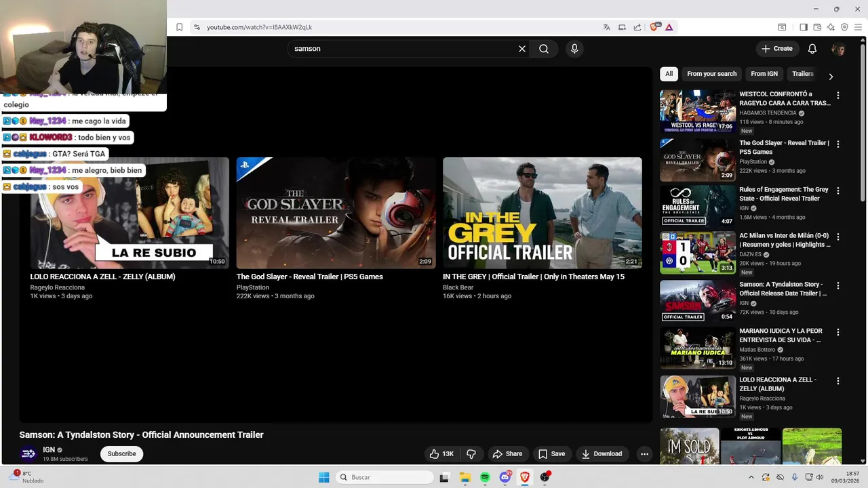Select the From your search chip
Viewport: 868px width, 488px height.
coord(711,74)
